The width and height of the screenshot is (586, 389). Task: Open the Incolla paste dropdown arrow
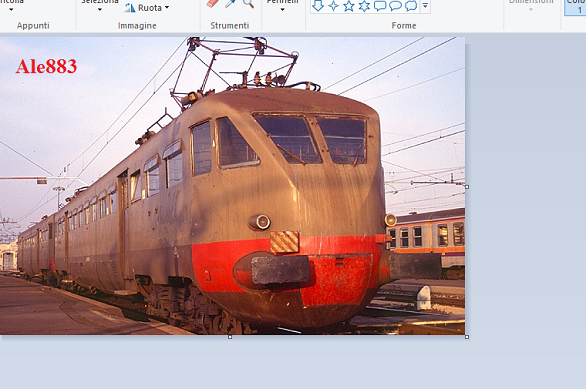pos(11,10)
